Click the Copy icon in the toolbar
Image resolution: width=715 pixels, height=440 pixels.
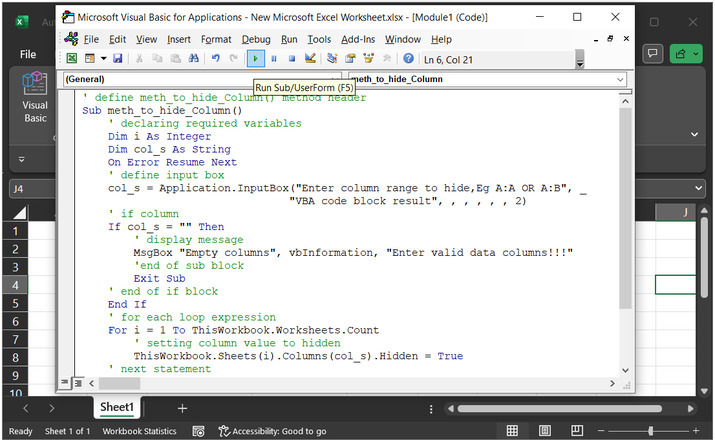[x=157, y=58]
